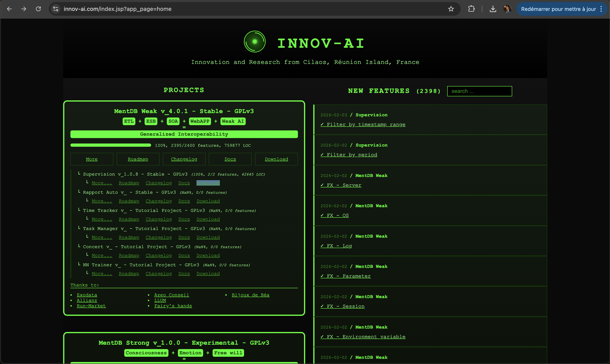Open the three-dot Chrome menu

coord(601,9)
